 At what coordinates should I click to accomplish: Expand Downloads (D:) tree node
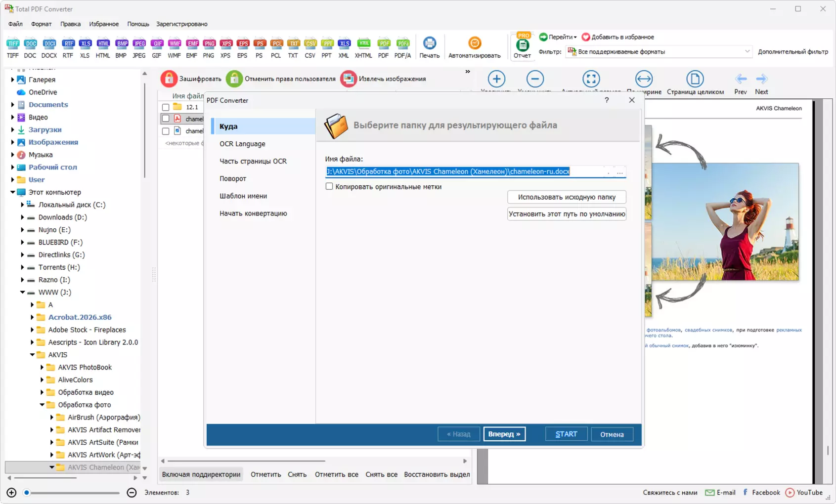click(22, 217)
